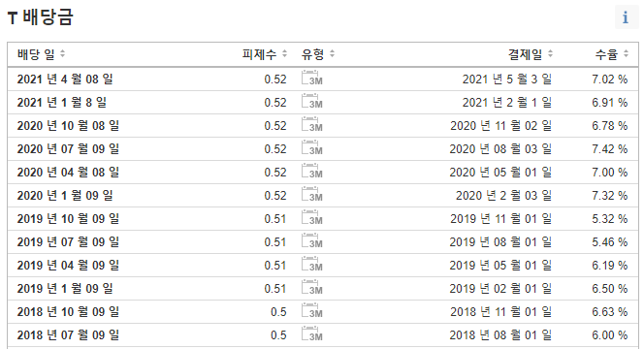Select date 2020 년 04 월 08 일
This screenshot has height=349, width=644.
[x=68, y=172]
